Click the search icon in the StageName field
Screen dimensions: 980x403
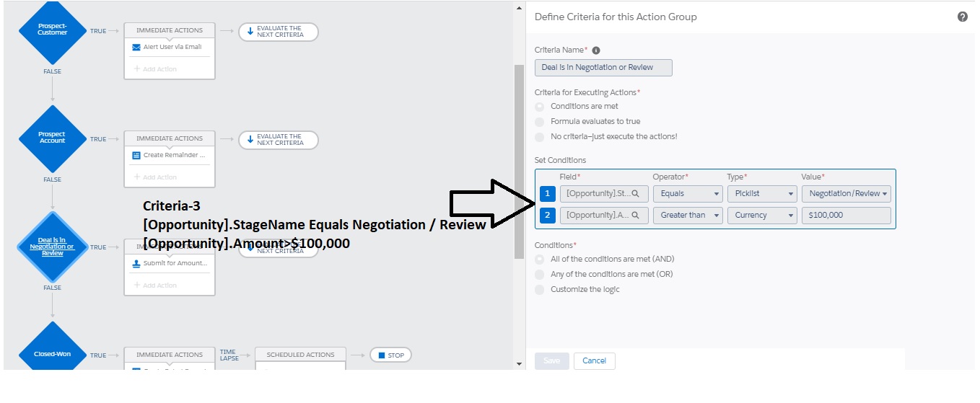[636, 194]
